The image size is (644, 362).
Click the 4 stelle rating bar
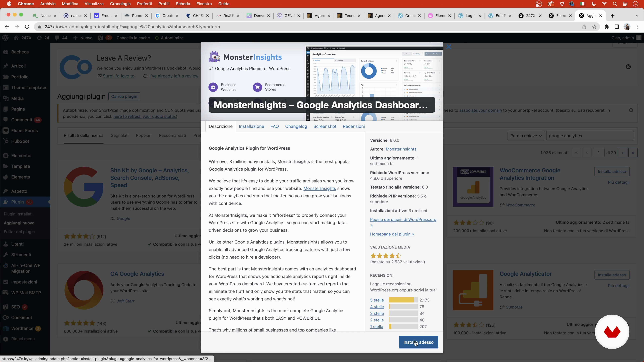click(403, 307)
